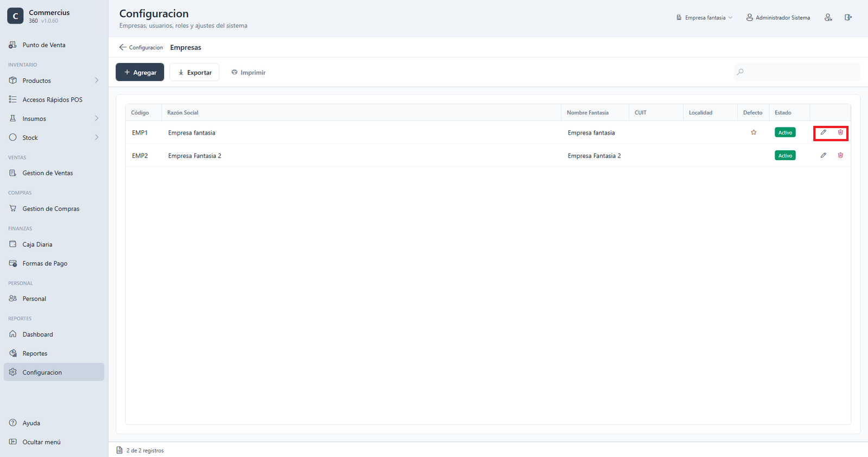Click the Exportar button
Image resolution: width=868 pixels, height=457 pixels.
194,72
